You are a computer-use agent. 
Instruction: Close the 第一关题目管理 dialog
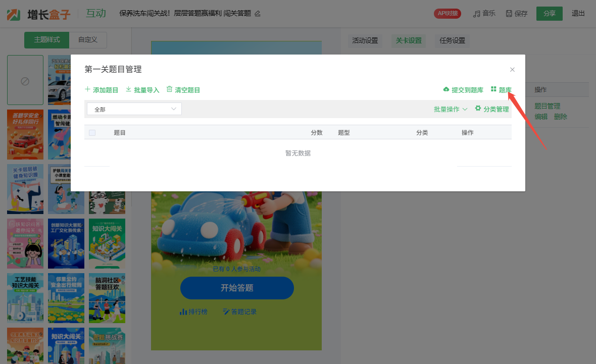pyautogui.click(x=512, y=70)
